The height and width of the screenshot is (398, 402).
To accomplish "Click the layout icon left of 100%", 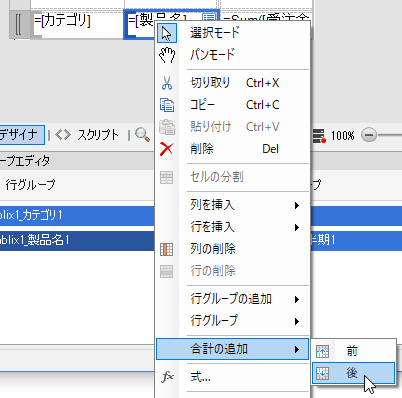I will coord(319,136).
